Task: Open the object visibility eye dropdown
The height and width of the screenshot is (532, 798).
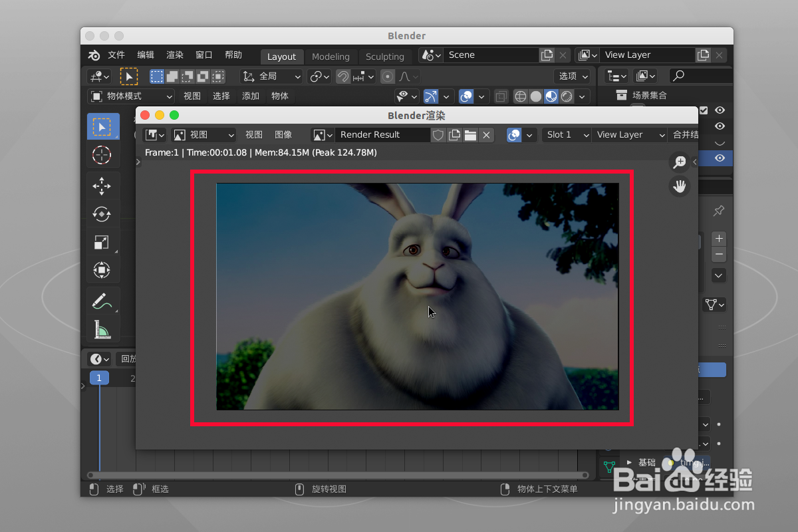Action: coord(407,96)
